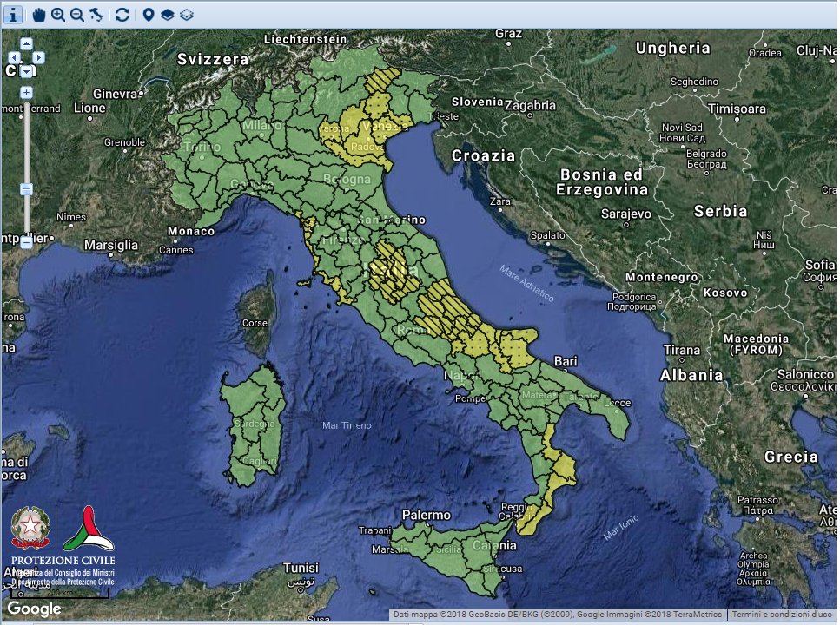Screen dimensions: 840x625
Task: Click the zoom slider handle
Action: pos(26,189)
